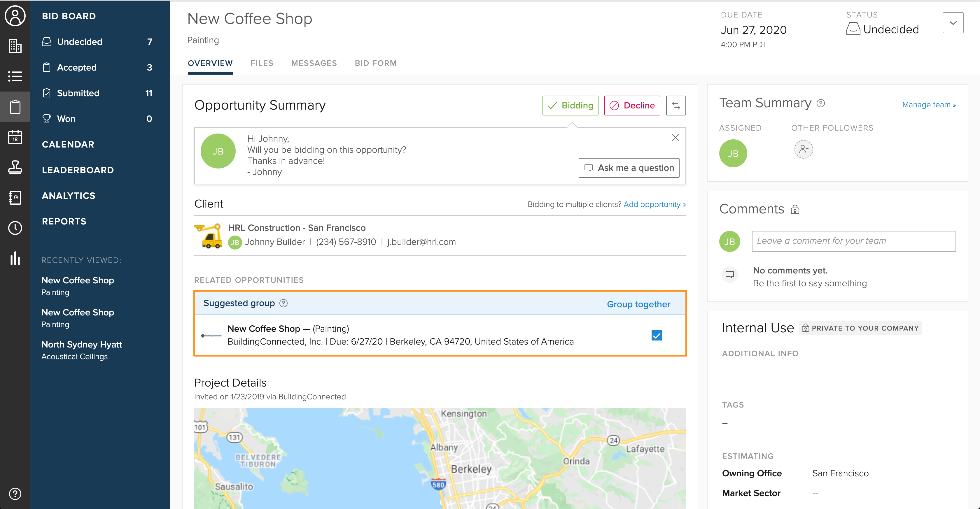
Task: Add a follower with the plus-person icon
Action: tap(803, 149)
